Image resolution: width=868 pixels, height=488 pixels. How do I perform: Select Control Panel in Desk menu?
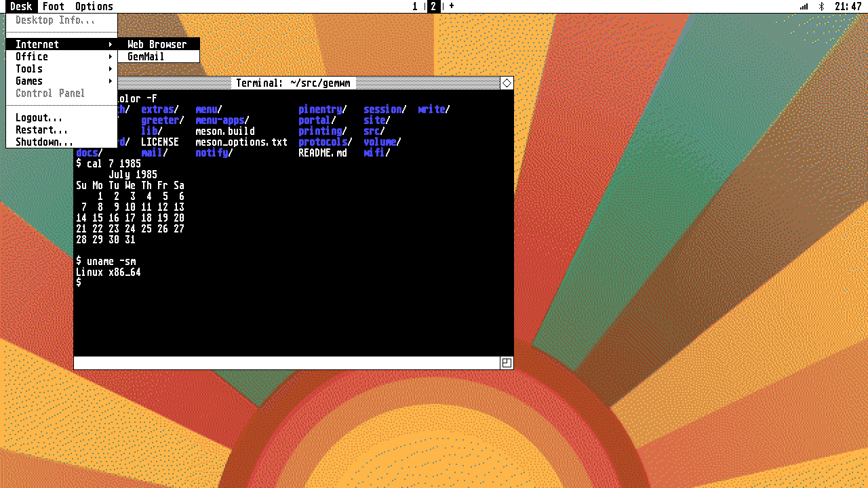[x=62, y=93]
